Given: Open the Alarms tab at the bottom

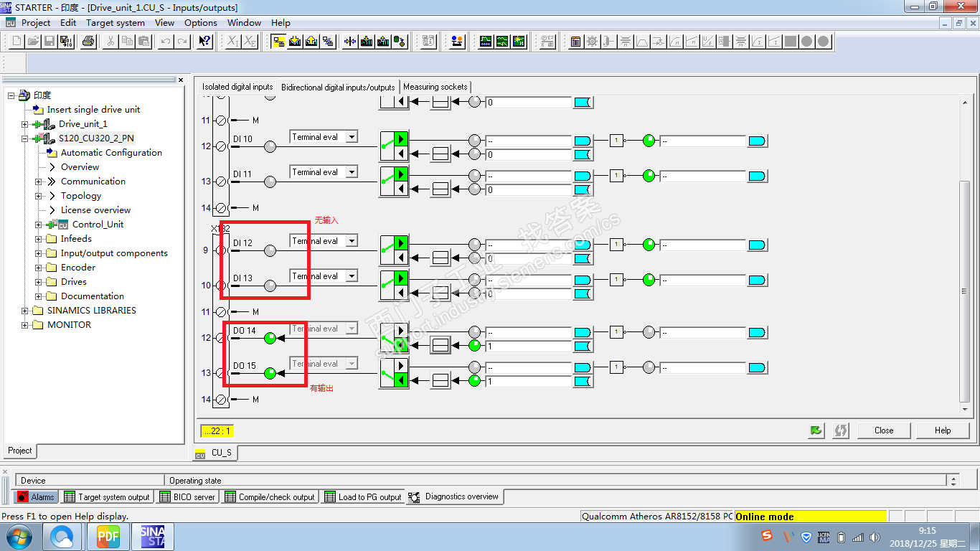Looking at the screenshot, I should point(36,496).
